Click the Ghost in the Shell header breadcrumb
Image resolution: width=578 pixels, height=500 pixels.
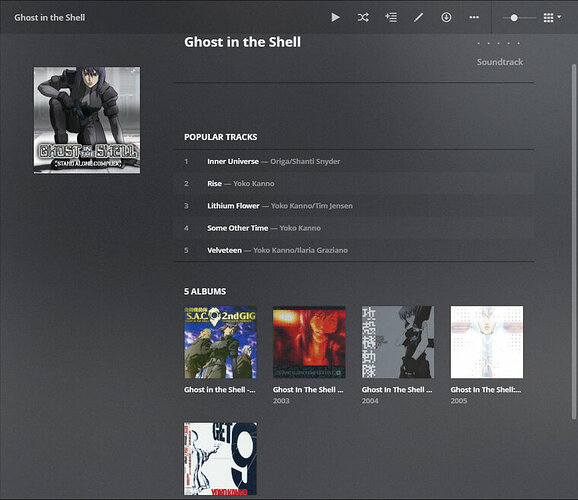click(x=50, y=17)
